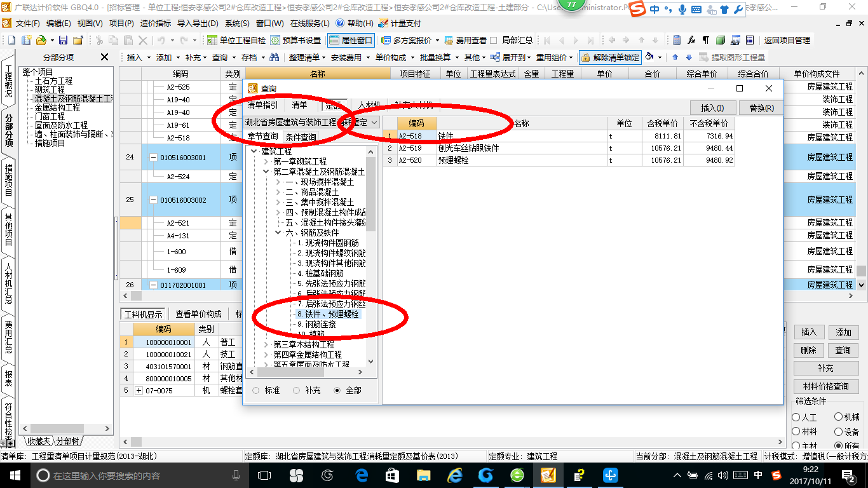Select tree item 8.铁件、预埋螺栓
868x488 pixels.
tap(328, 314)
